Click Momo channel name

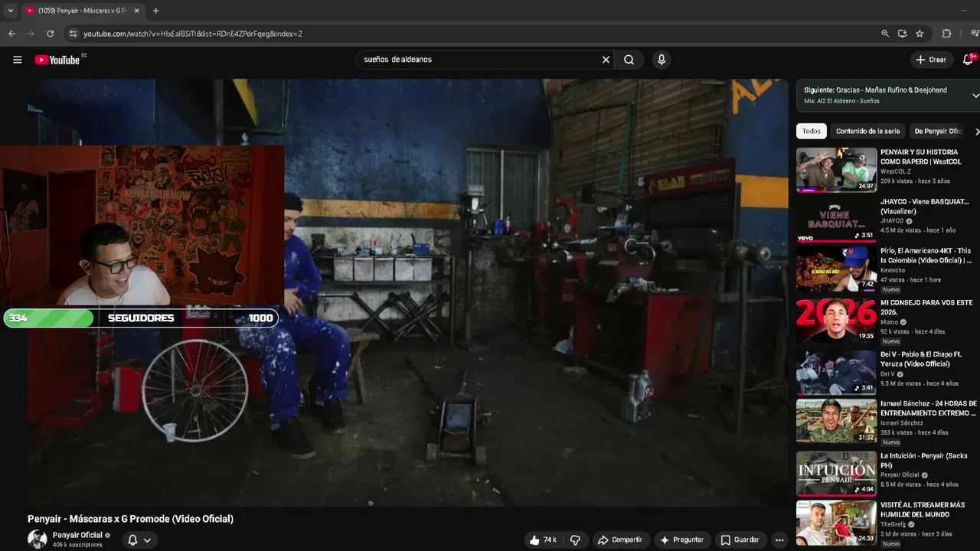coord(889,322)
